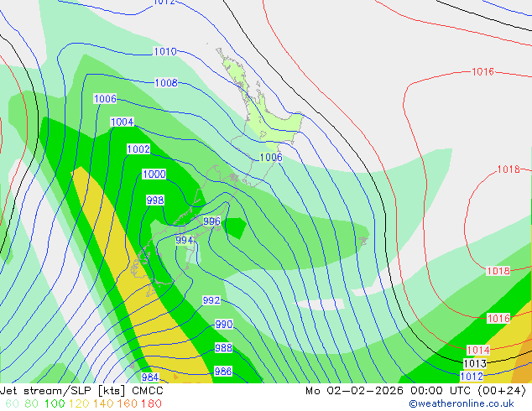Click the 1000 isobar label
Viewport: 532px width, 411px height.
pyautogui.click(x=154, y=174)
